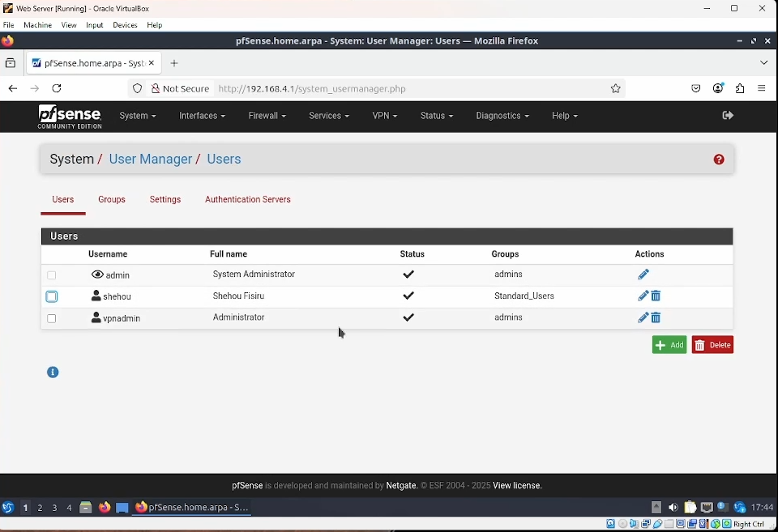Image resolution: width=778 pixels, height=532 pixels.
Task: Click the Firefox URL address bar
Action: [x=405, y=89]
